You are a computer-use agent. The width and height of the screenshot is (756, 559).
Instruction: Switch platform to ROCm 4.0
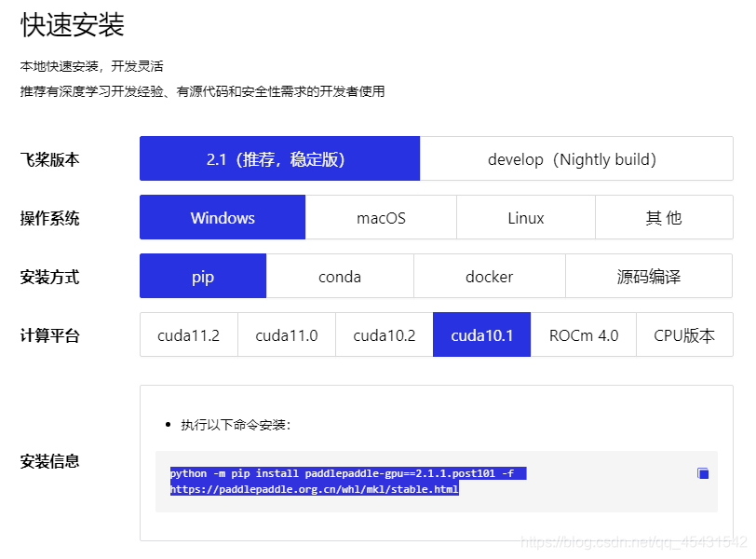pyautogui.click(x=584, y=334)
